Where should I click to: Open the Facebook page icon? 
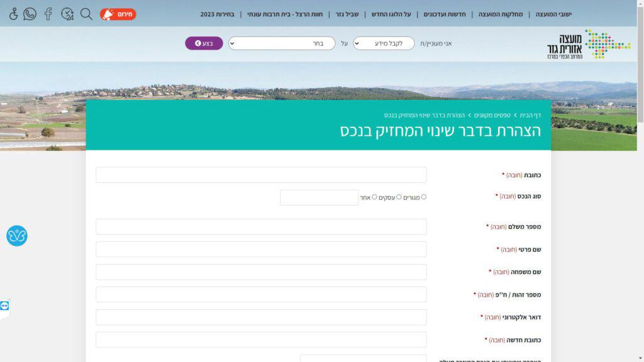tap(48, 14)
